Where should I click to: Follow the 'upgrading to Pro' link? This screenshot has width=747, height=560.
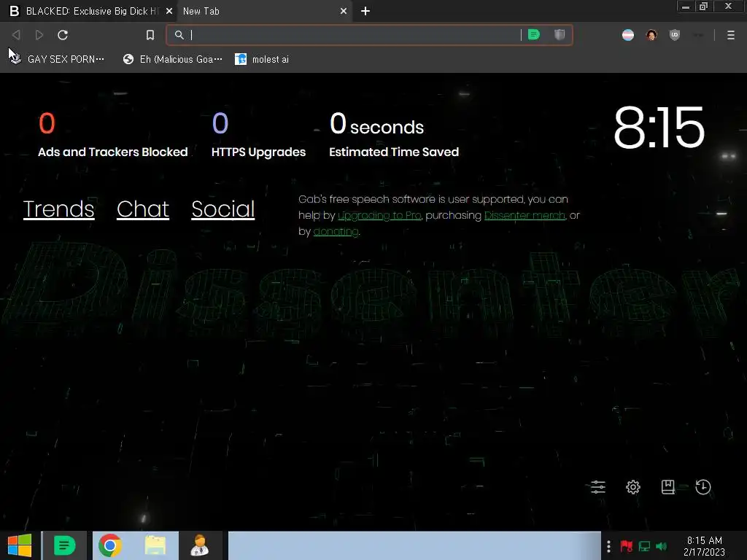click(x=379, y=215)
